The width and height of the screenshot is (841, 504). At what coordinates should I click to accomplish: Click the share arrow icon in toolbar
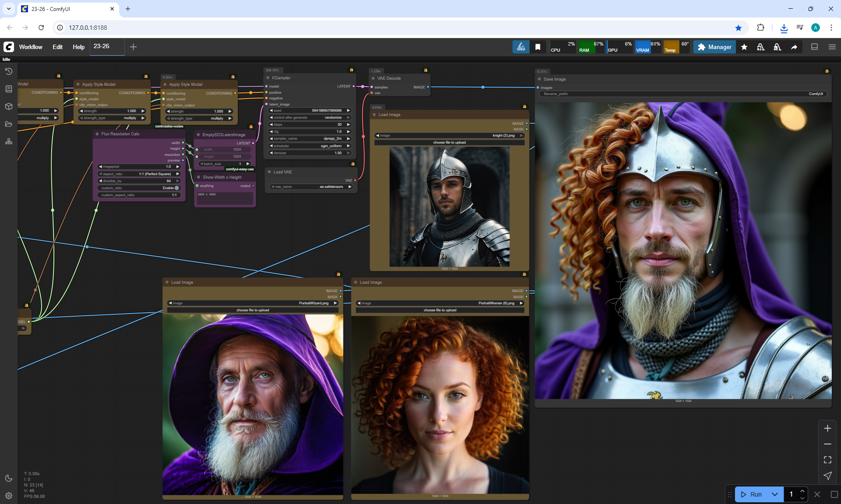(794, 47)
